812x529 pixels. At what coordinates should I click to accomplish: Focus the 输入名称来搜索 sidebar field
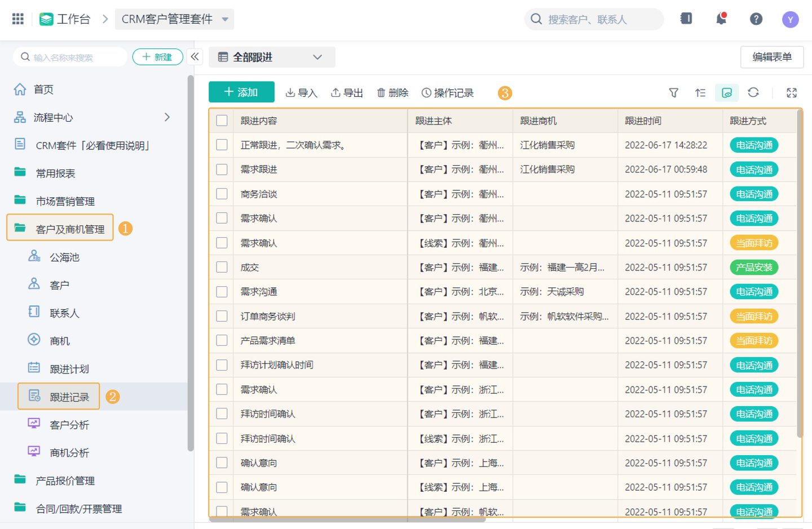coord(70,57)
